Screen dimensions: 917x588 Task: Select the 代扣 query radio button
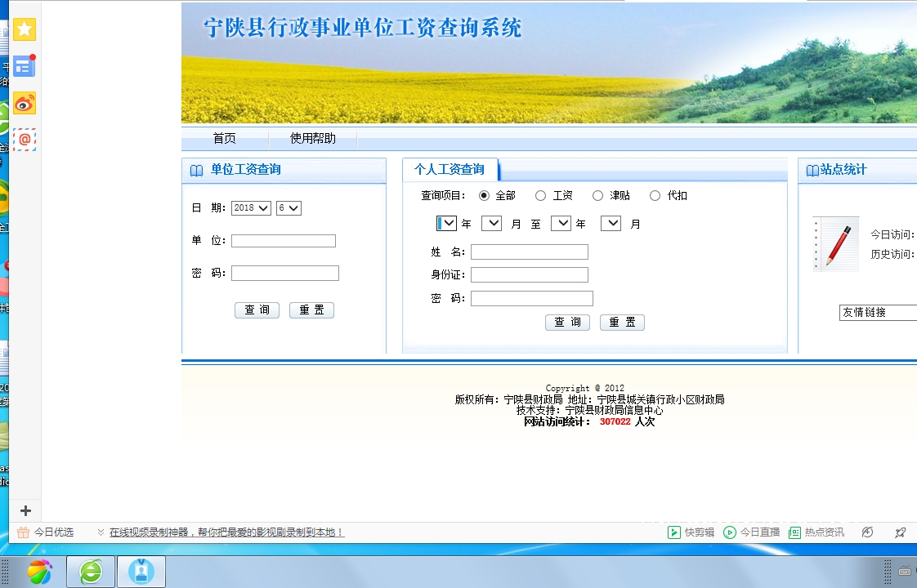point(655,196)
